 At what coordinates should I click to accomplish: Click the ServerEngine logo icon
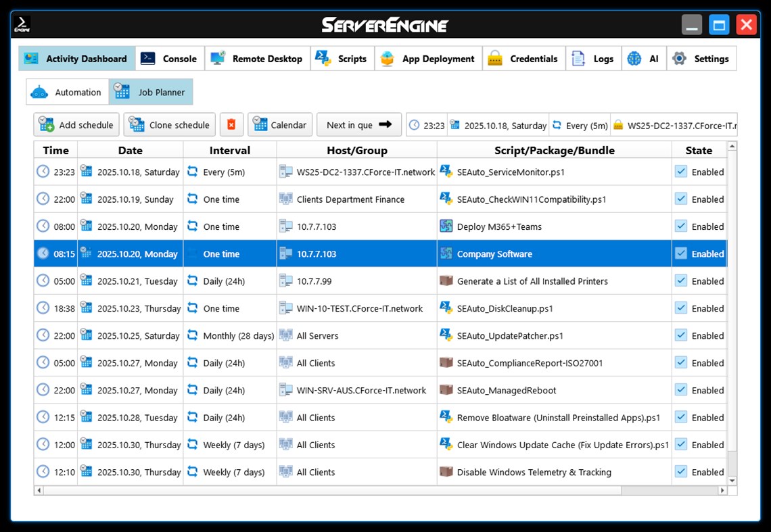tap(22, 23)
